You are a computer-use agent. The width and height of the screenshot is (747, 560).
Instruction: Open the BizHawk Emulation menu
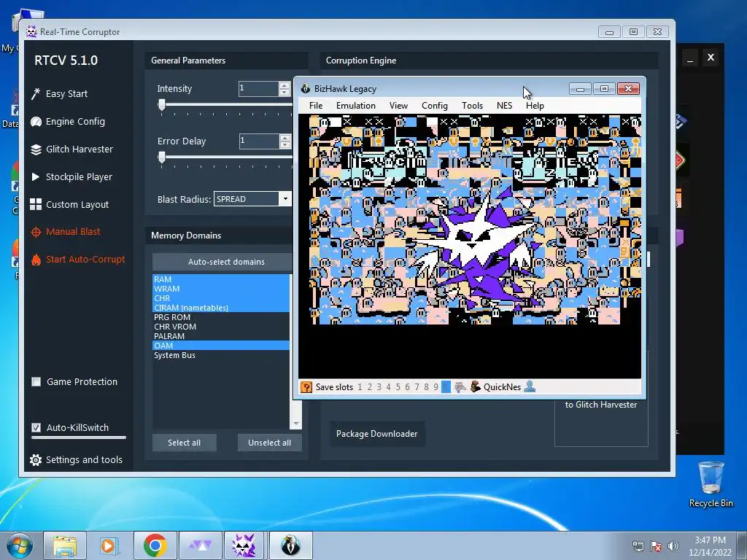pyautogui.click(x=356, y=106)
